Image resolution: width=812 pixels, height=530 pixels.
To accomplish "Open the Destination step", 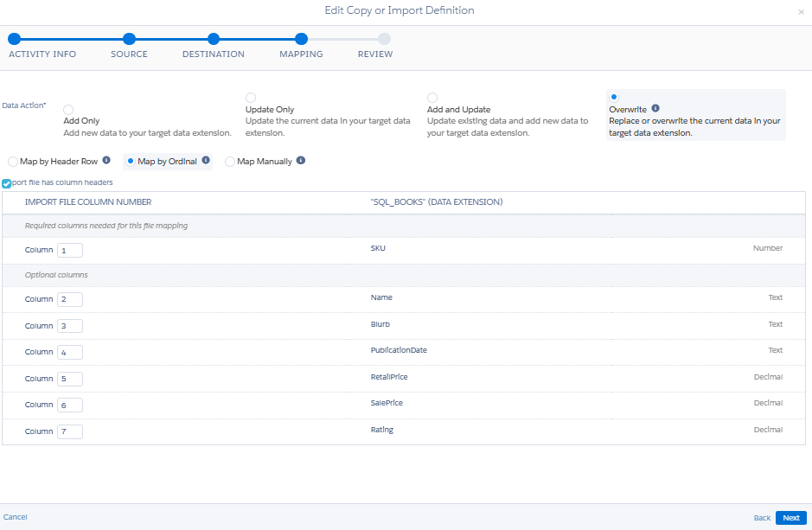I will [214, 39].
